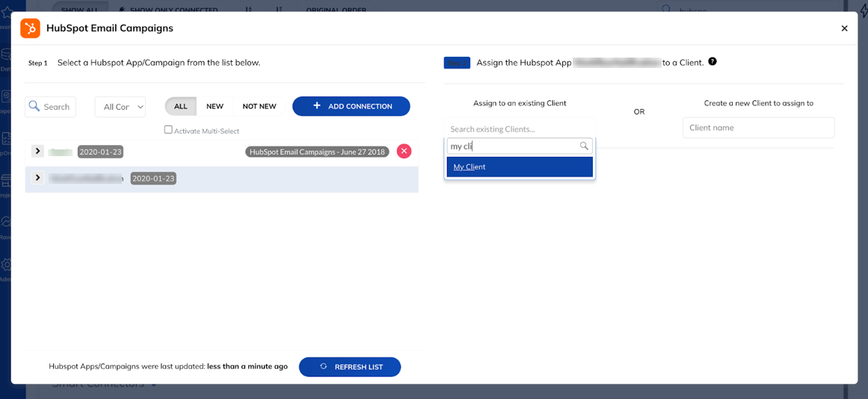Image resolution: width=868 pixels, height=399 pixels.
Task: Select the ALL filter tab
Action: [x=181, y=106]
